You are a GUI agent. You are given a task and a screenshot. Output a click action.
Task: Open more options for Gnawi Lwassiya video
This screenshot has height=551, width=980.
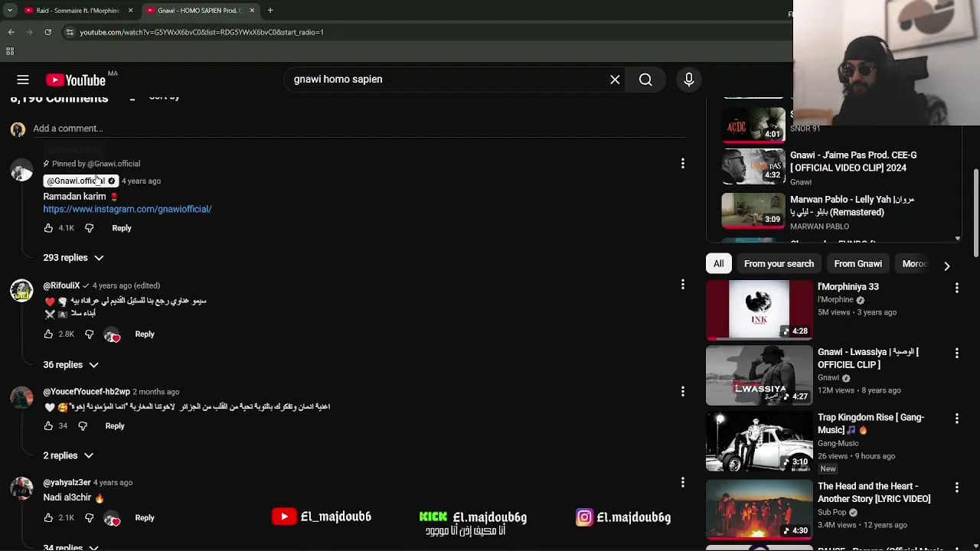[x=956, y=353]
